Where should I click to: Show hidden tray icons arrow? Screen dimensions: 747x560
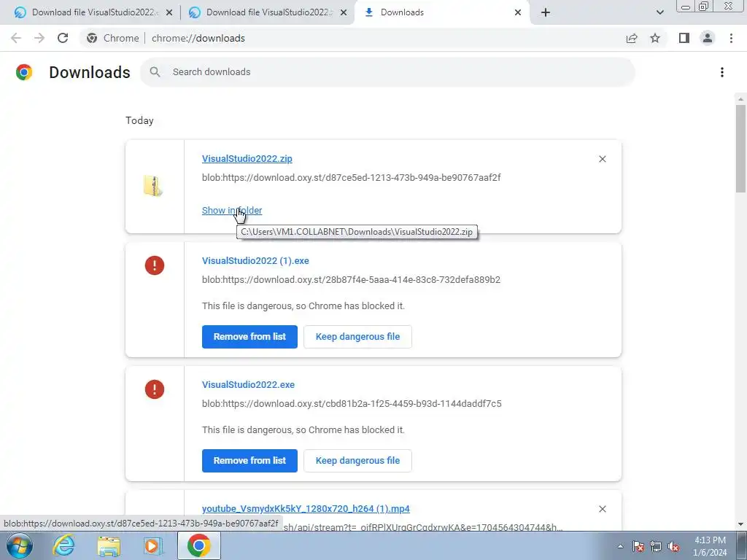tap(620, 546)
